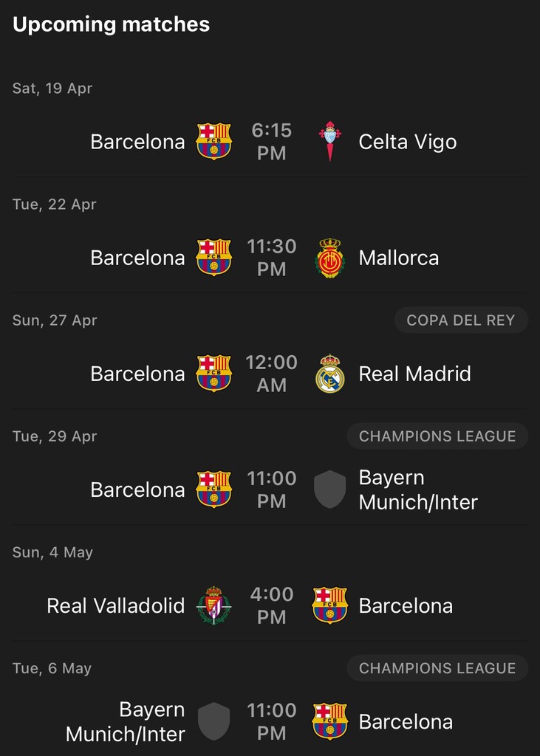Tap Barcelona crest in Celta Vigo match
Image resolution: width=540 pixels, height=756 pixels.
click(x=213, y=141)
